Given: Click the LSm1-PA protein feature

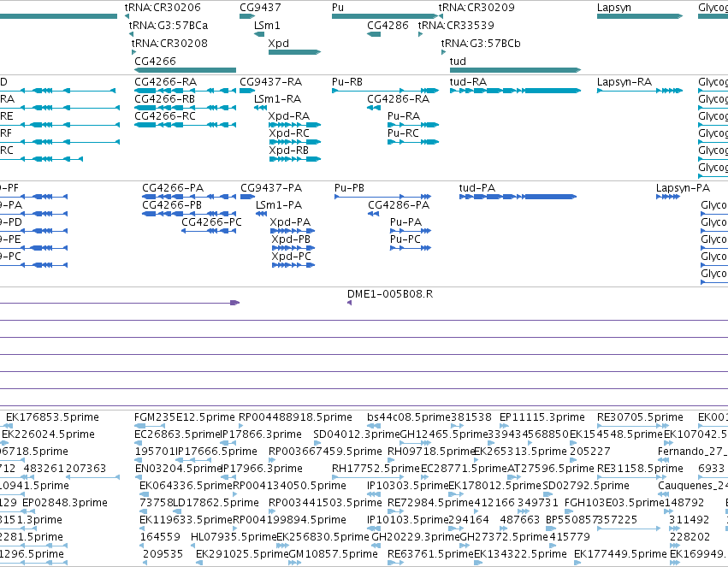Looking at the screenshot, I should 262,214.
